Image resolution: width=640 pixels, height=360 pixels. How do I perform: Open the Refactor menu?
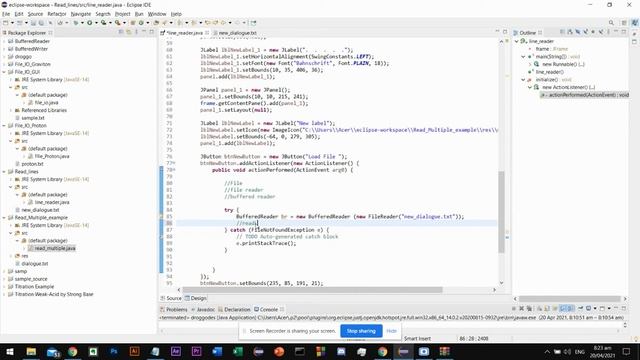point(57,14)
